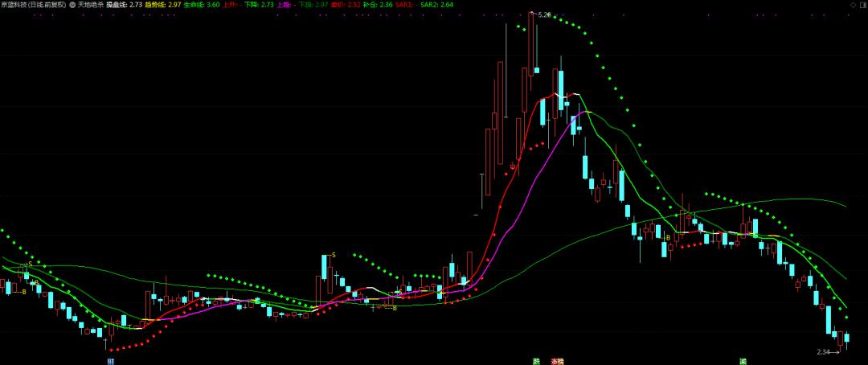Click the red 涨榜 event marker at bottom

coord(557,361)
